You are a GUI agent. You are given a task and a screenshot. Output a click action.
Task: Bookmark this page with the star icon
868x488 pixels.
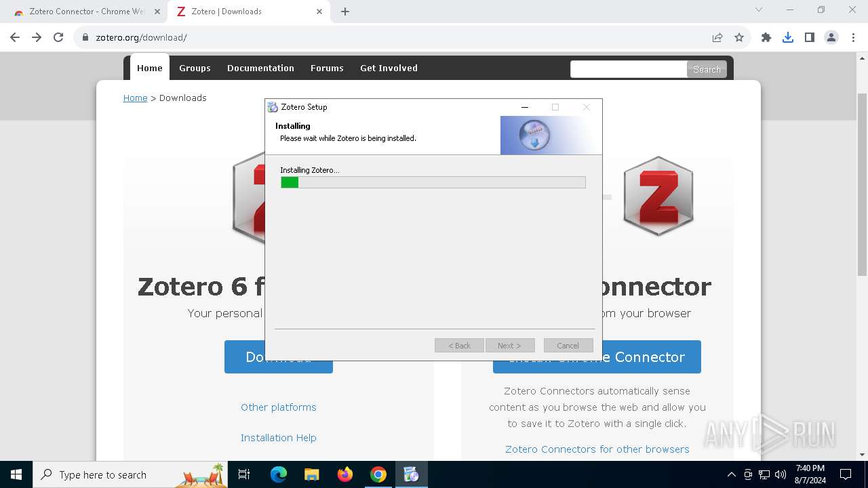click(739, 37)
